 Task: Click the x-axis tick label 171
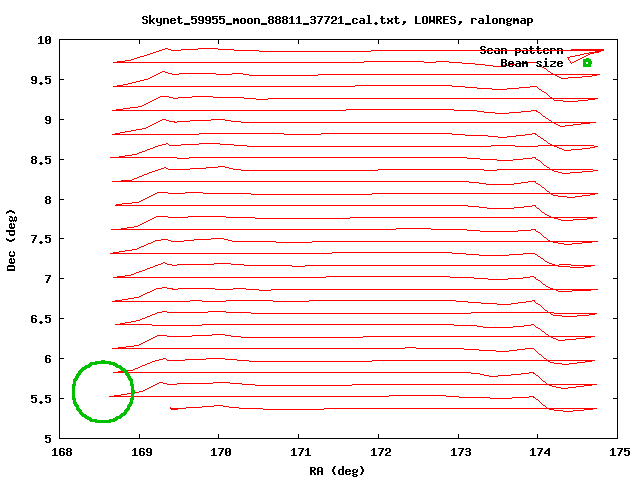[x=300, y=452]
